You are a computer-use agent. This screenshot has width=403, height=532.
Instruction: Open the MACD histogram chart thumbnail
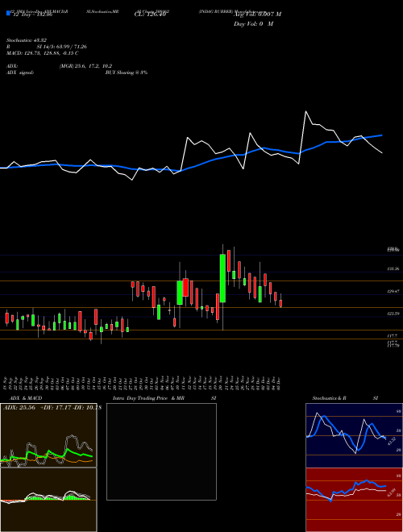tap(48, 500)
